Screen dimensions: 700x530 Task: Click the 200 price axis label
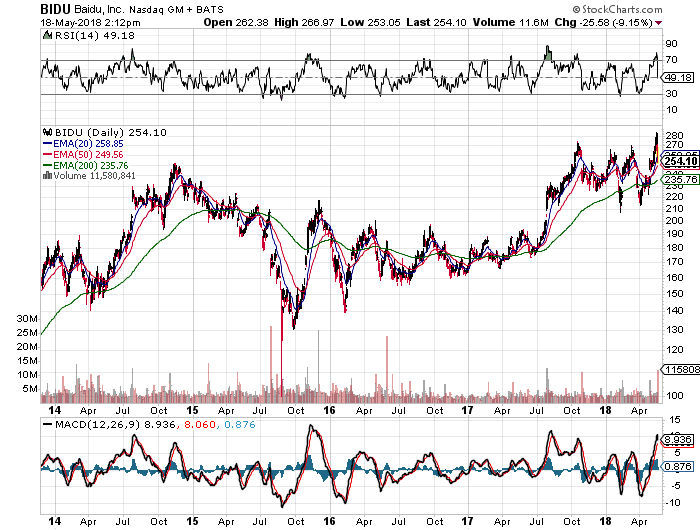point(674,221)
